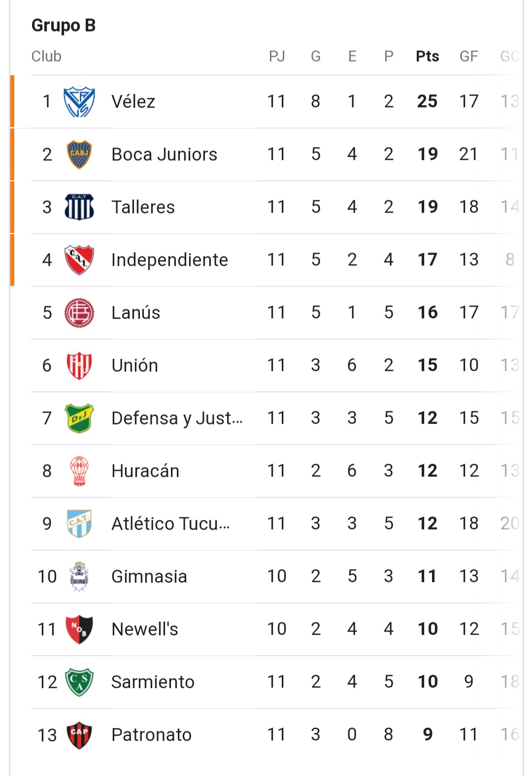532x776 pixels.
Task: Open the Patronato team name
Action: tap(152, 735)
